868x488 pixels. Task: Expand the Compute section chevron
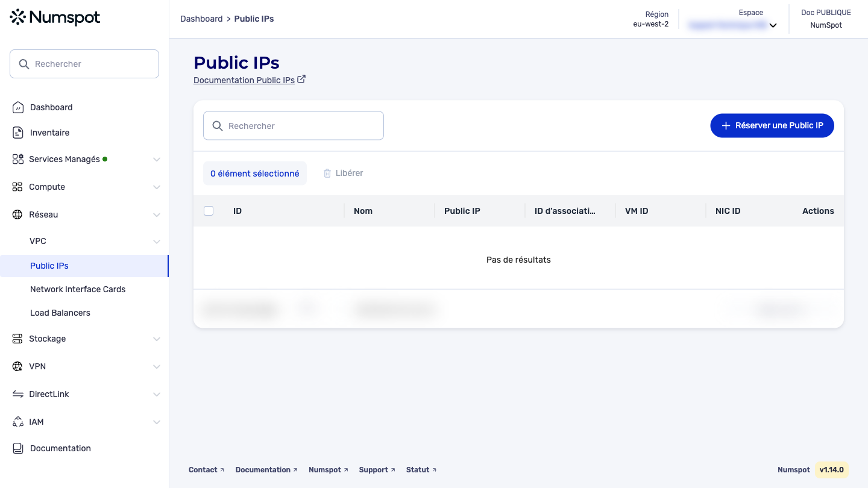tap(157, 187)
